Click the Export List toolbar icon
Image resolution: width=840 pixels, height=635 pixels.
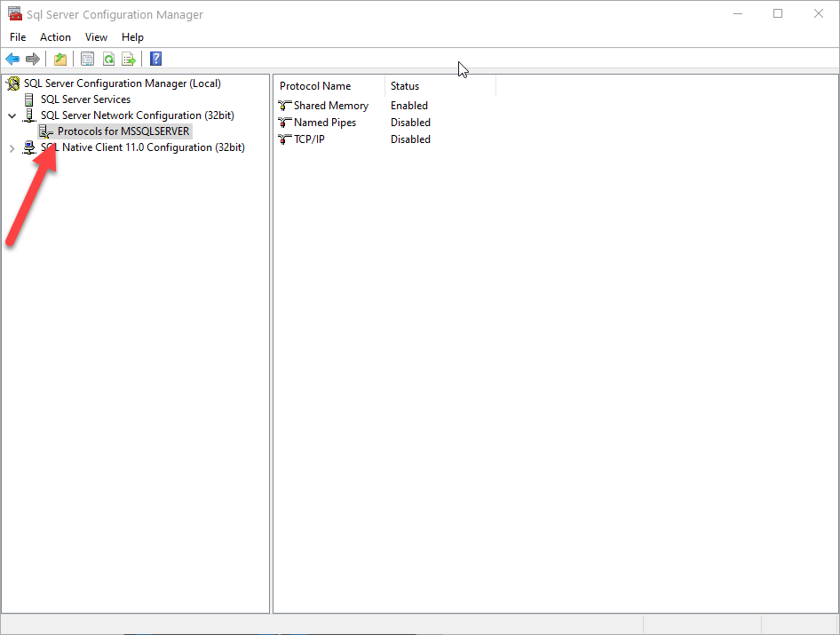129,59
